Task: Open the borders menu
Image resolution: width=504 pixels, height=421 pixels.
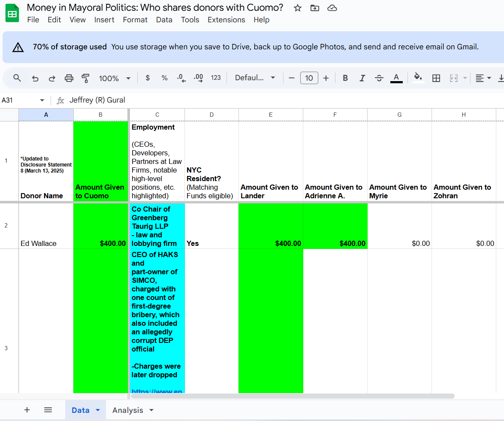Action: (436, 78)
